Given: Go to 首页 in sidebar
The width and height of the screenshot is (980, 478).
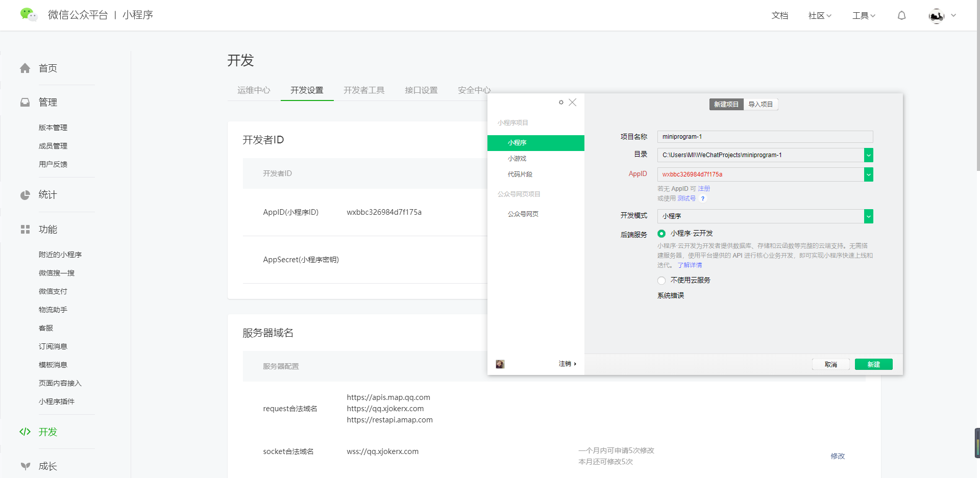Looking at the screenshot, I should click(x=48, y=68).
